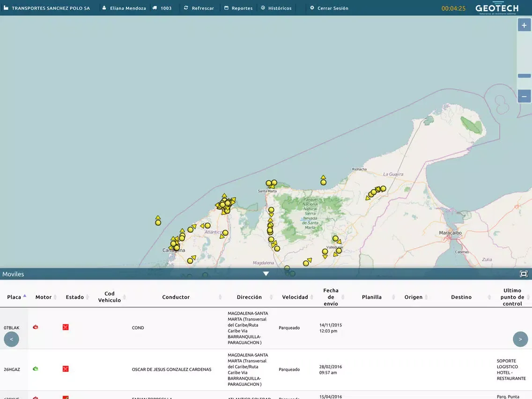
Task: Sort table by Dirección column
Action: (249, 297)
